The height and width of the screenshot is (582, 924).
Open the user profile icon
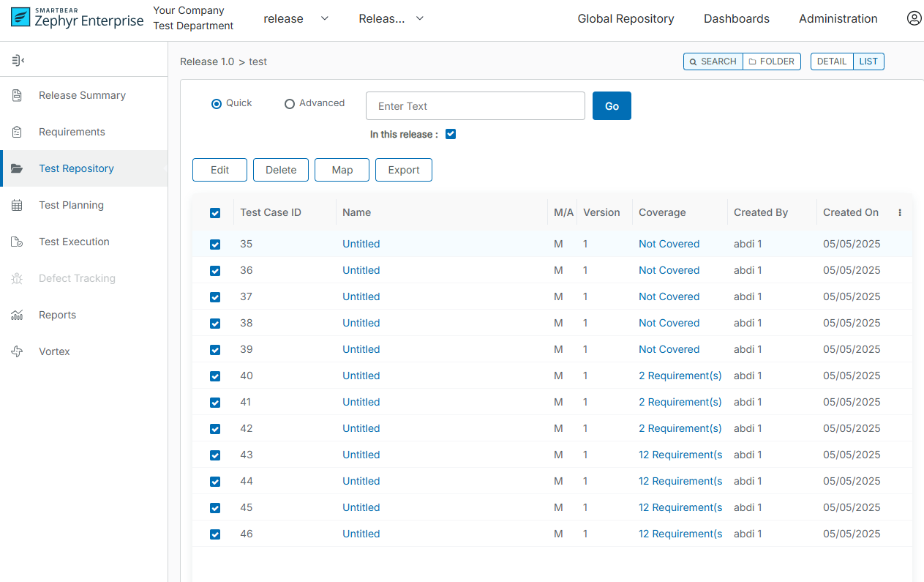914,18
